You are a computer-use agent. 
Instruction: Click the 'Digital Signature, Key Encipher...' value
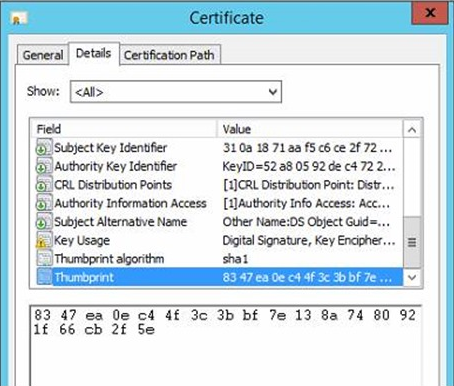[309, 240]
